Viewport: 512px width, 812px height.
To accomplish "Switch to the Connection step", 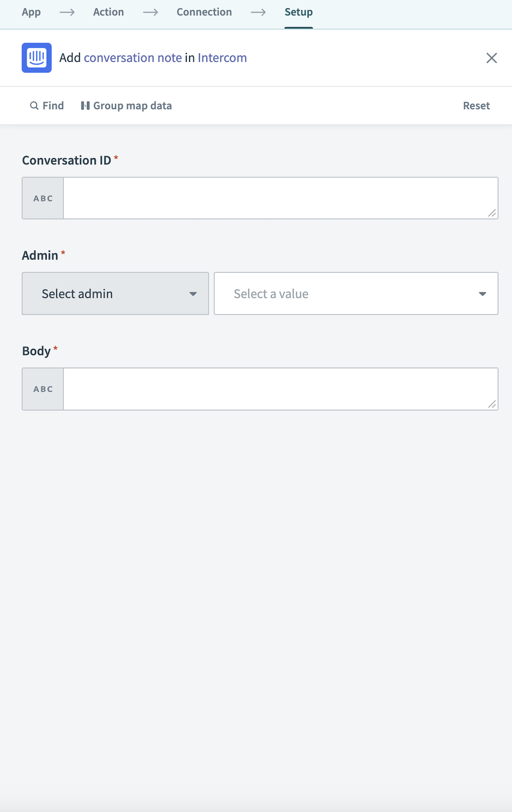I will 204,12.
